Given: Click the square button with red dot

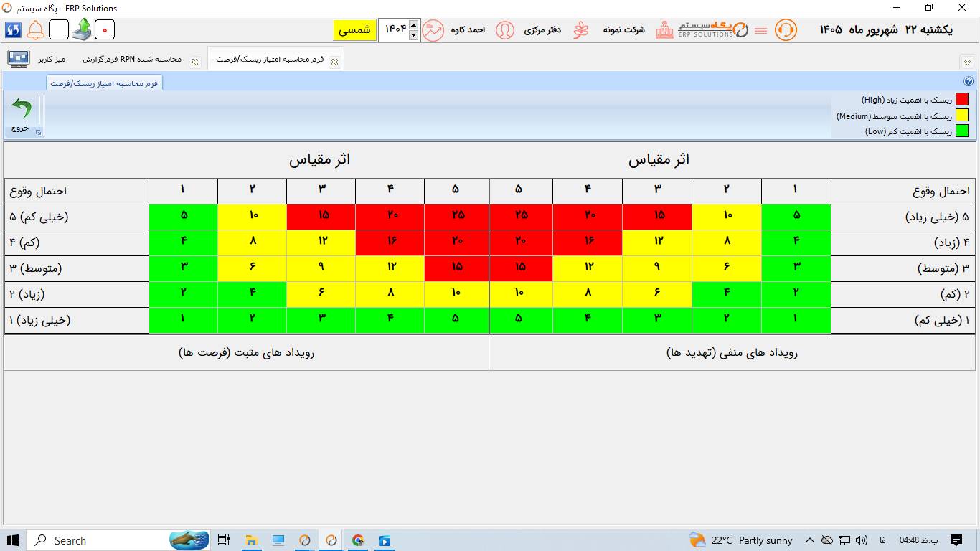Looking at the screenshot, I should coord(105,30).
